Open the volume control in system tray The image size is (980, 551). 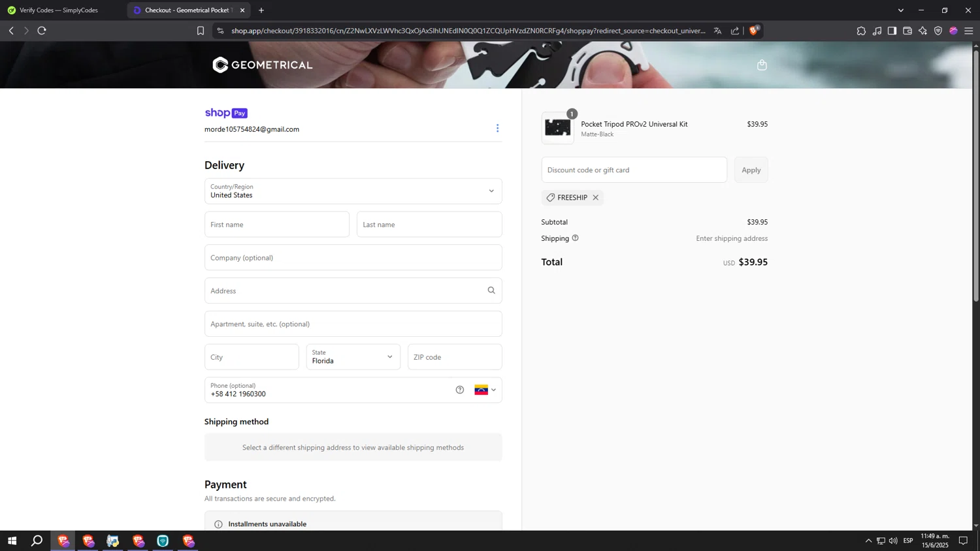click(x=893, y=541)
